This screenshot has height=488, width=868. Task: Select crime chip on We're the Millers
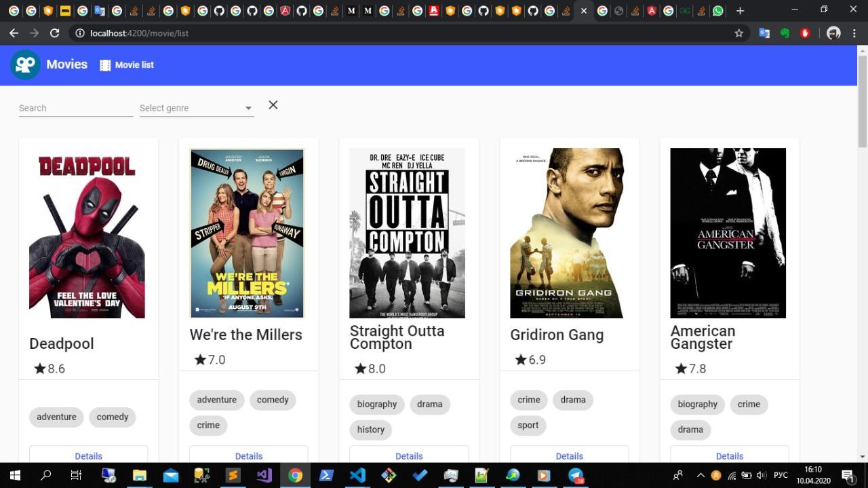pyautogui.click(x=208, y=425)
